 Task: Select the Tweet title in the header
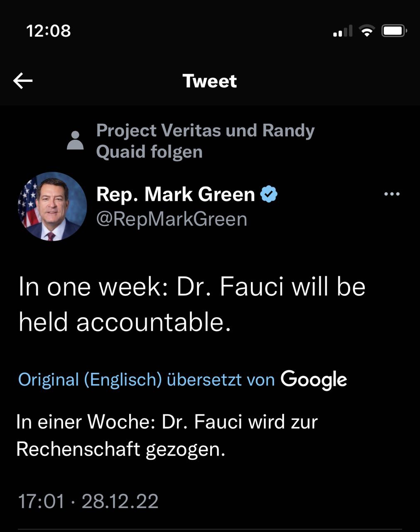tap(210, 81)
